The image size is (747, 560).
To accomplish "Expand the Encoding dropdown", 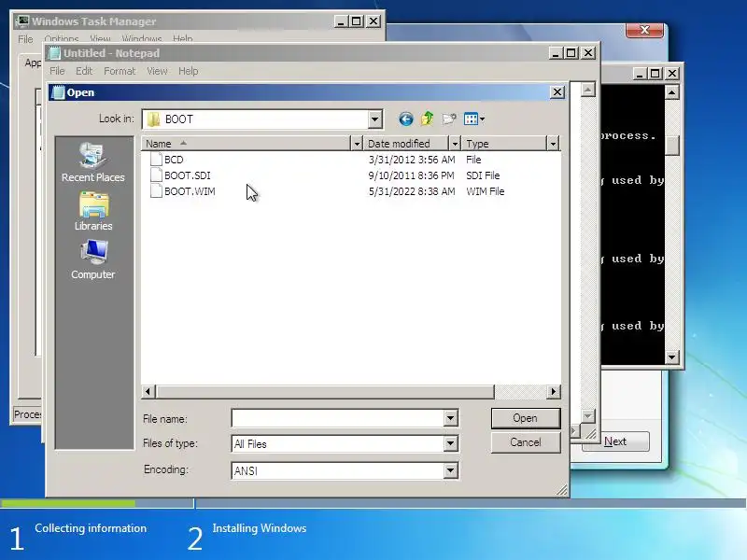I will pos(450,470).
